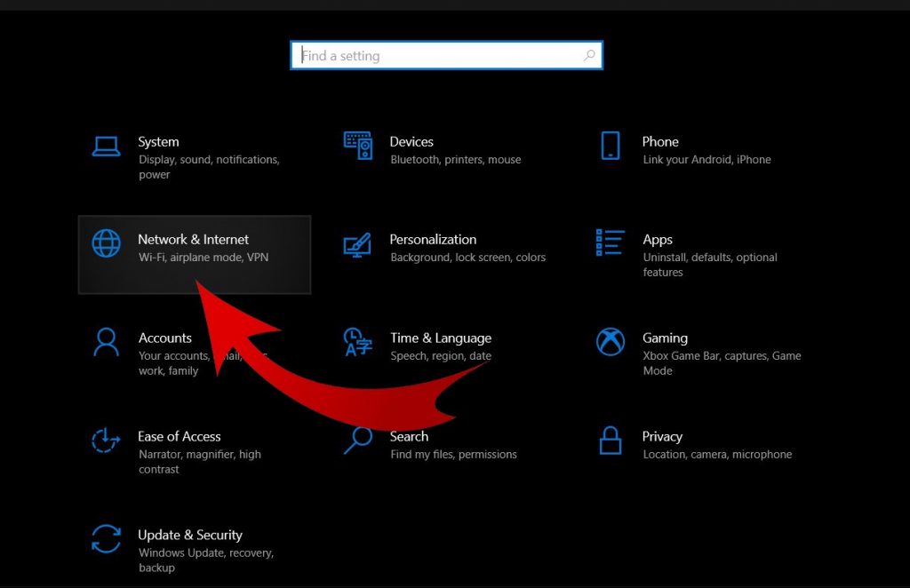
Task: Click the Apps list icon
Action: tap(610, 242)
